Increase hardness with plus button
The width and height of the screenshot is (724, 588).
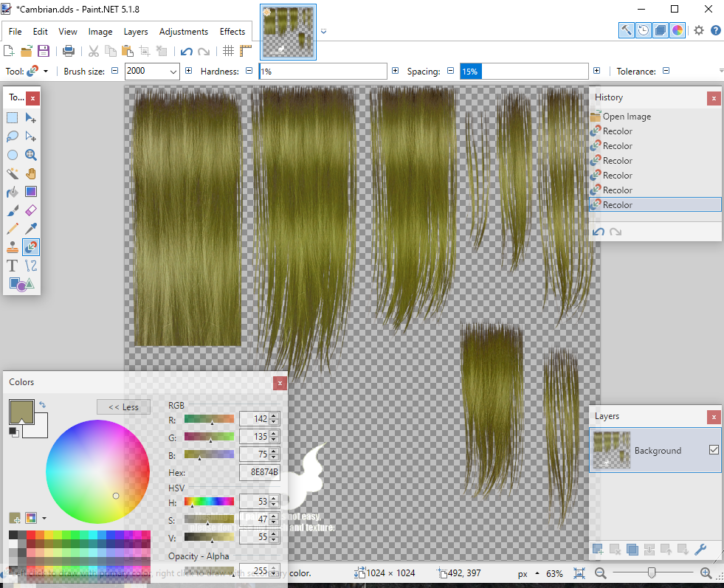pos(396,71)
